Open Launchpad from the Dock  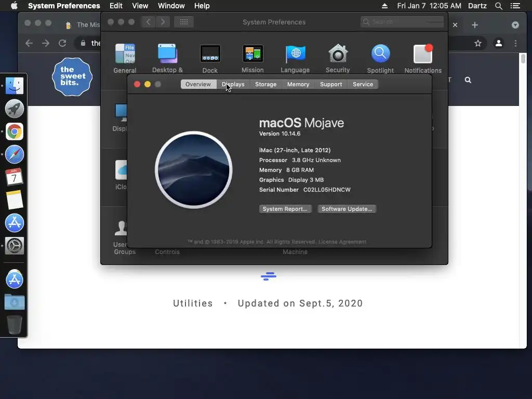coord(14,109)
